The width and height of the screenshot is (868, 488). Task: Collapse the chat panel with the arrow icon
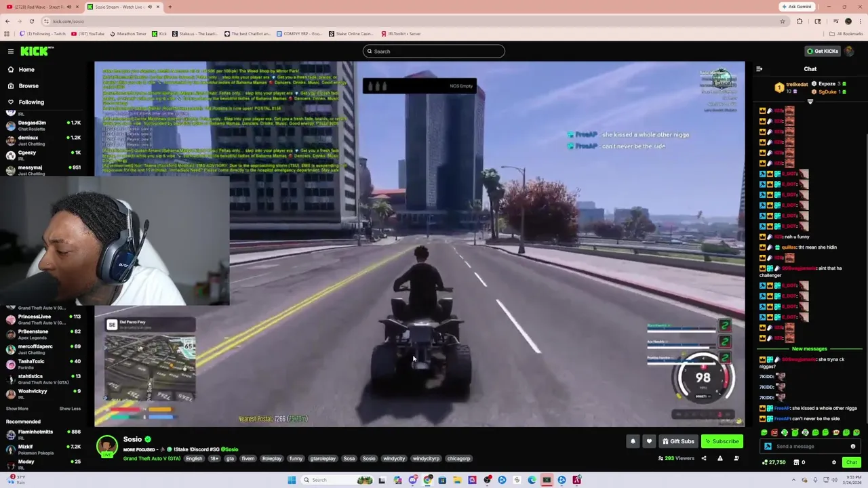coord(759,68)
